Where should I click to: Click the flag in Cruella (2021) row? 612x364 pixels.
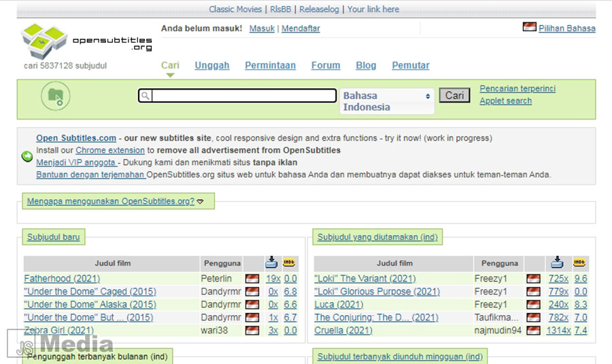tap(533, 331)
